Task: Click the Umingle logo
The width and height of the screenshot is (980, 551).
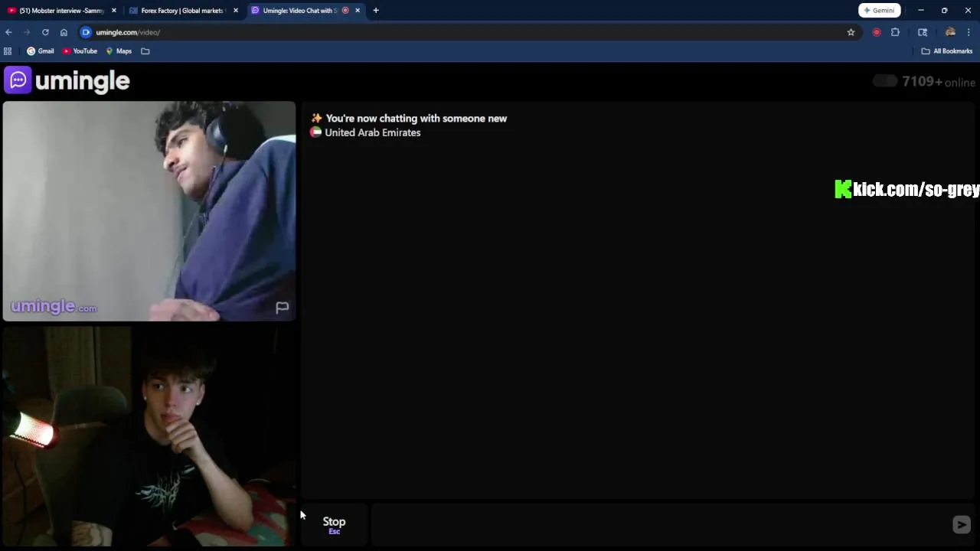Action: point(67,80)
